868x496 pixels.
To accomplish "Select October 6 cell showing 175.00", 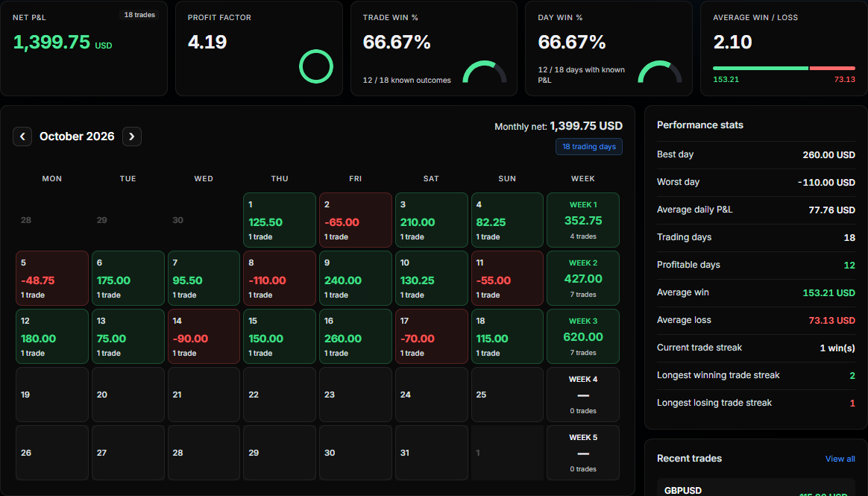I will [x=128, y=278].
